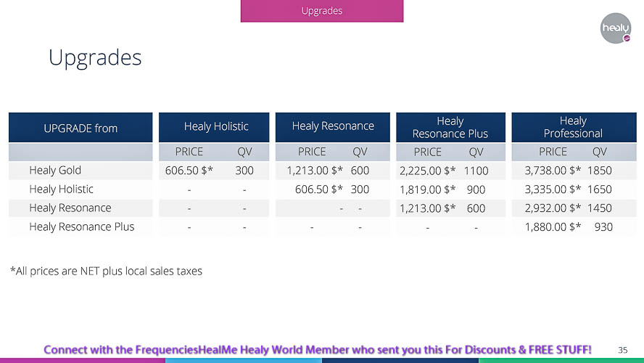Click the Healy Resonance column header
The height and width of the screenshot is (363, 644).
pos(333,127)
